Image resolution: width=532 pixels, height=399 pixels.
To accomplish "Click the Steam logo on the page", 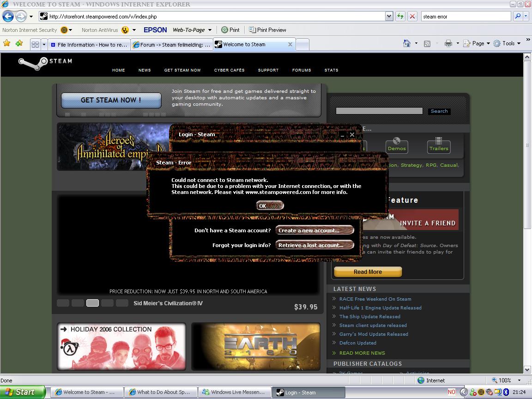I will 45,62.
